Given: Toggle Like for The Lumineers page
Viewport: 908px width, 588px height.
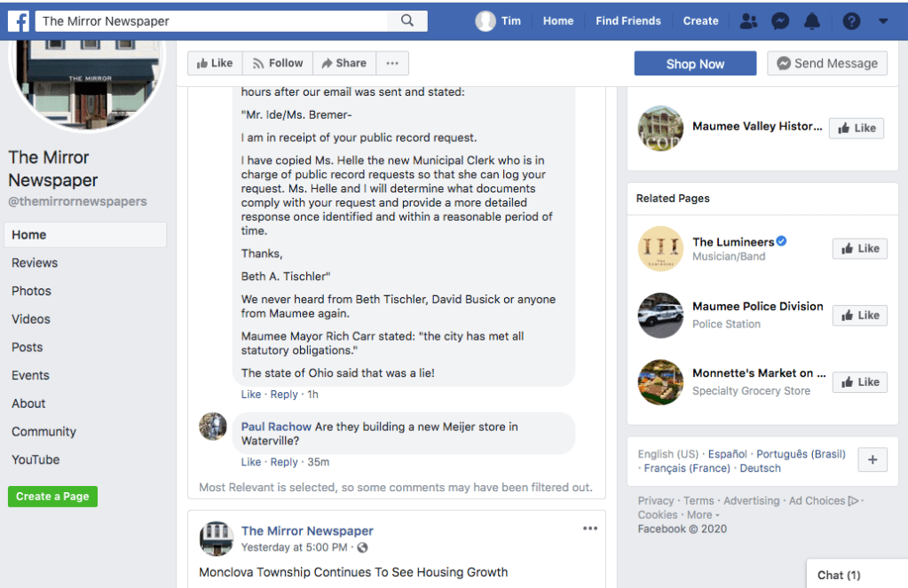Looking at the screenshot, I should 859,248.
